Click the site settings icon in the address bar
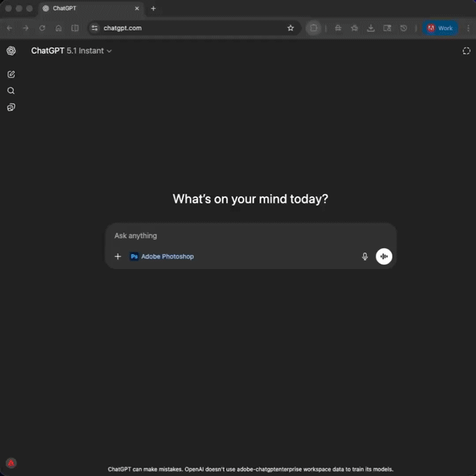Viewport: 476px width, 476px height. [x=95, y=28]
